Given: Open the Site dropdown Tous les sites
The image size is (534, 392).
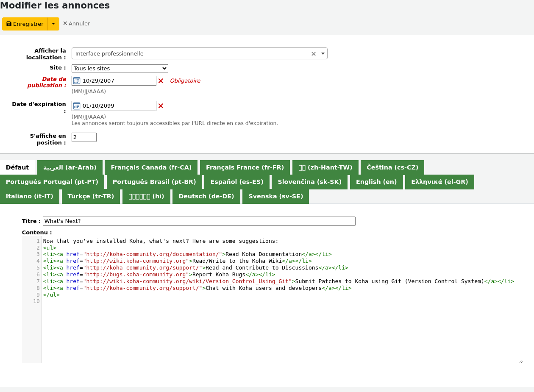Looking at the screenshot, I should [120, 68].
